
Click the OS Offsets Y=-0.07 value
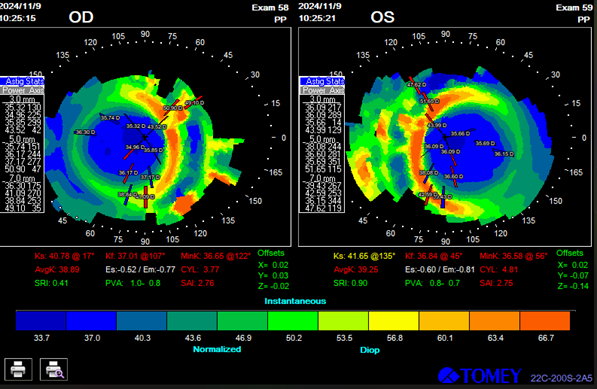pos(573,275)
